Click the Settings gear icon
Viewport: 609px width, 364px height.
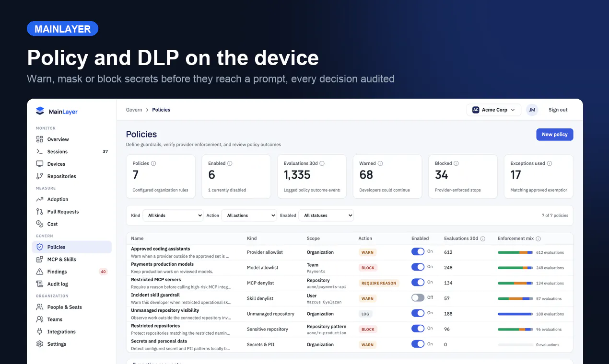(40, 344)
